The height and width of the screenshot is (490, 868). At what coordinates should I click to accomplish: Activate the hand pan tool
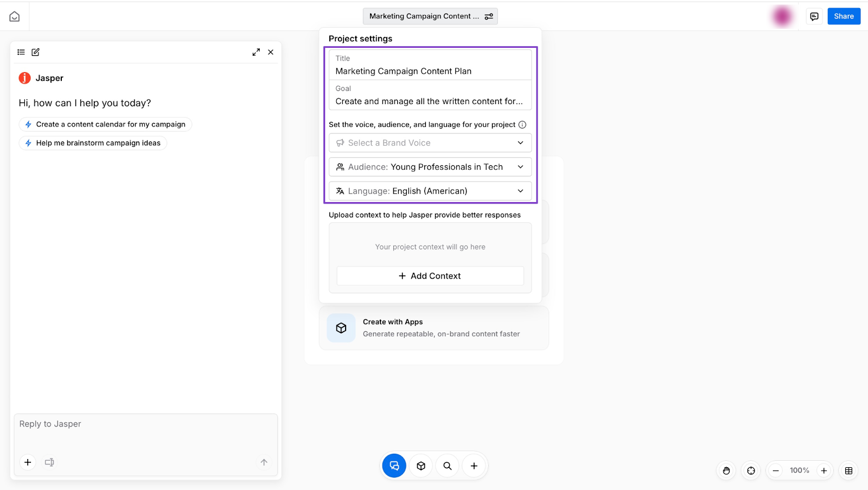(x=726, y=470)
